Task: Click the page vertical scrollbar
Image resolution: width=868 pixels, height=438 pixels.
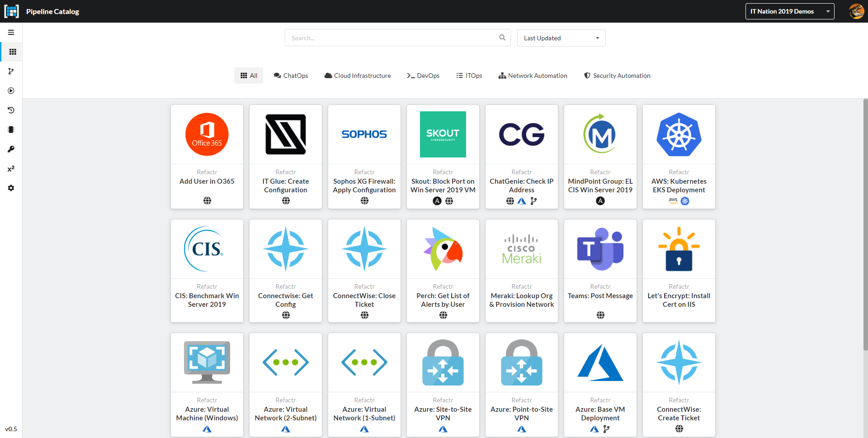Action: click(865, 224)
